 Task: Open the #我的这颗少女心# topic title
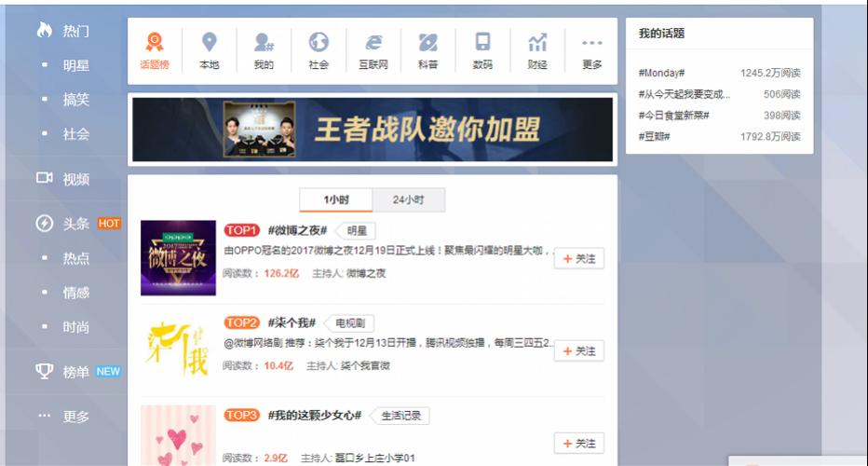click(315, 415)
